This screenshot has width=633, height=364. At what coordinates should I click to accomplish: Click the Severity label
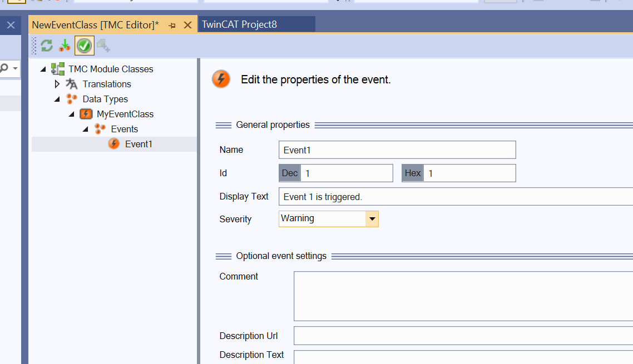pos(235,219)
